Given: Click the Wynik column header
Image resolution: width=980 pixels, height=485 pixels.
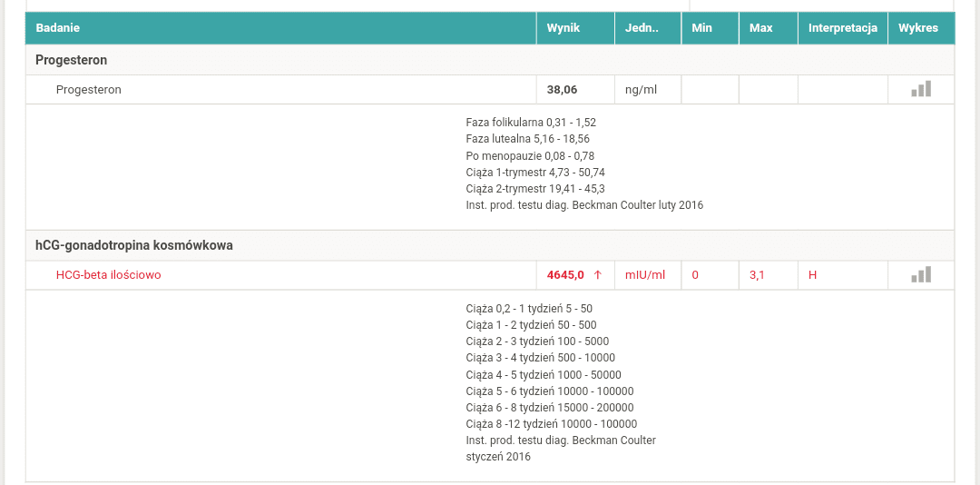Looking at the screenshot, I should pos(563,28).
